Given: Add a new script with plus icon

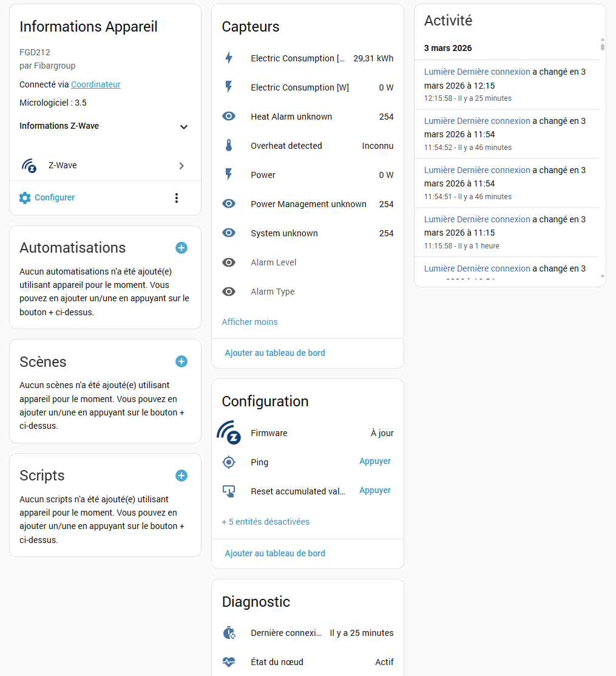Looking at the screenshot, I should pos(181,476).
